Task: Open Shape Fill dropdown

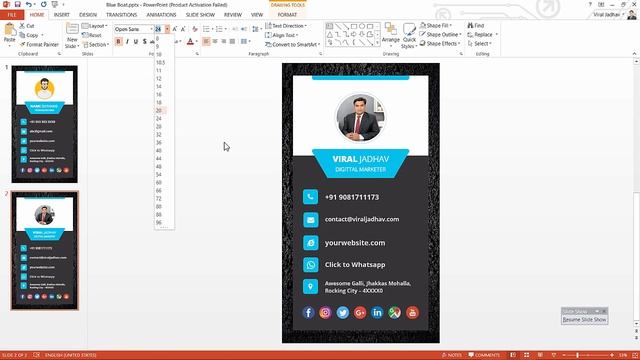Action: point(436,25)
